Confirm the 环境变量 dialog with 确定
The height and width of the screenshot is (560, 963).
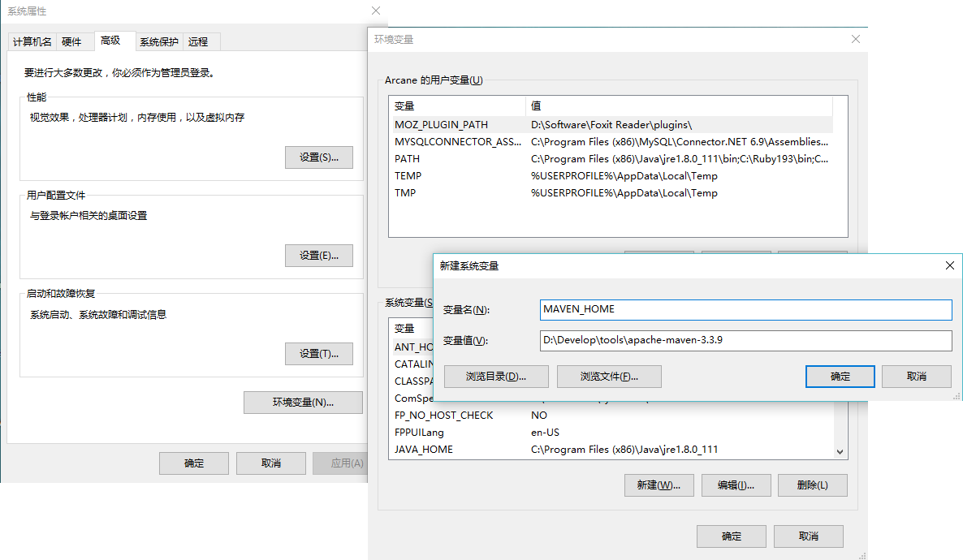tap(731, 536)
